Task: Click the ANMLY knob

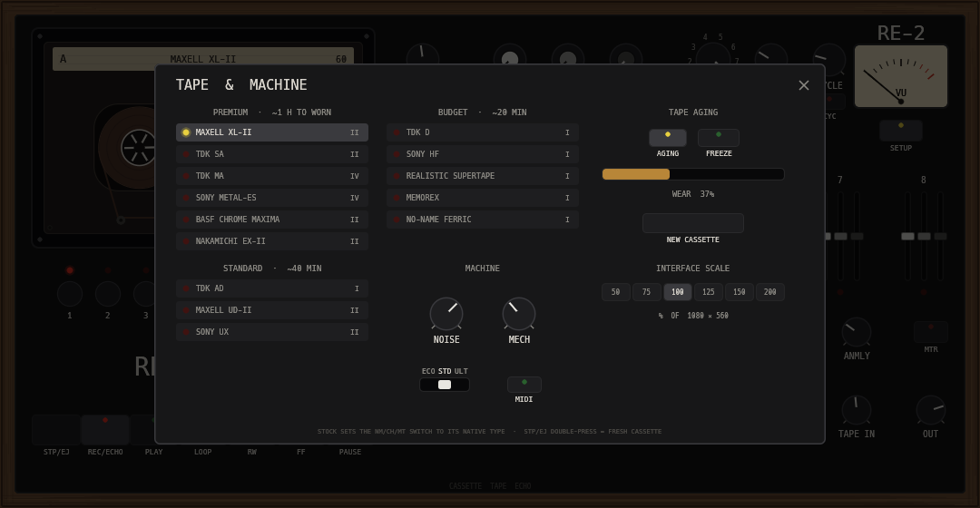Action: (x=857, y=332)
